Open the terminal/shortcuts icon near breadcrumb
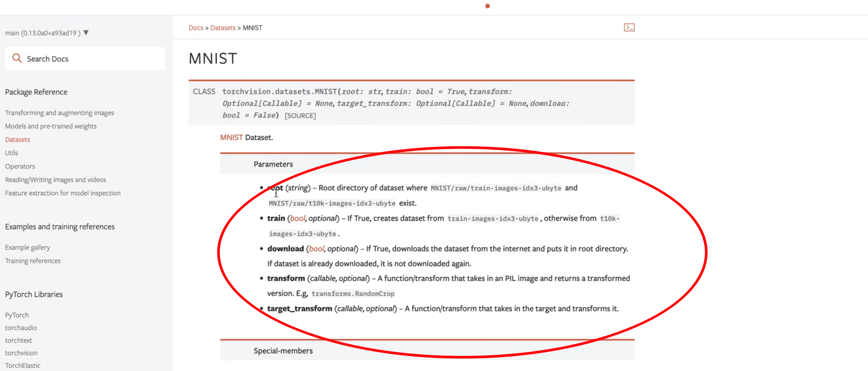This screenshot has width=868, height=371. tap(629, 27)
